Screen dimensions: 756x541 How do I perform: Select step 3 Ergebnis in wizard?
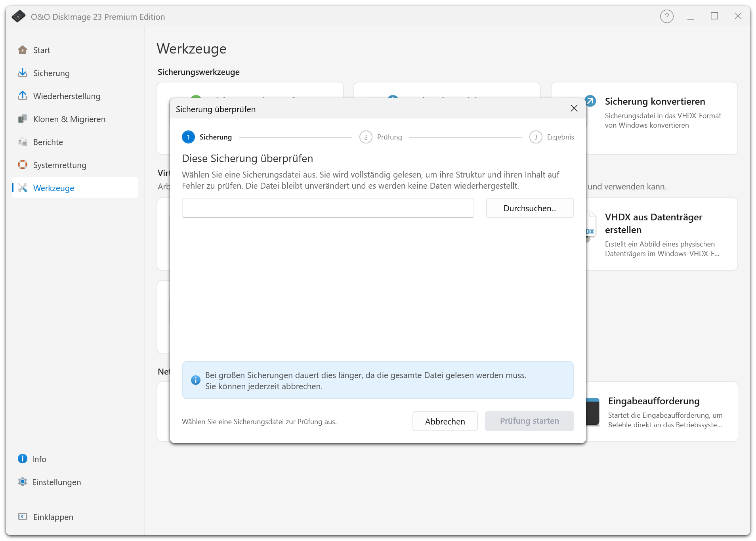(552, 137)
